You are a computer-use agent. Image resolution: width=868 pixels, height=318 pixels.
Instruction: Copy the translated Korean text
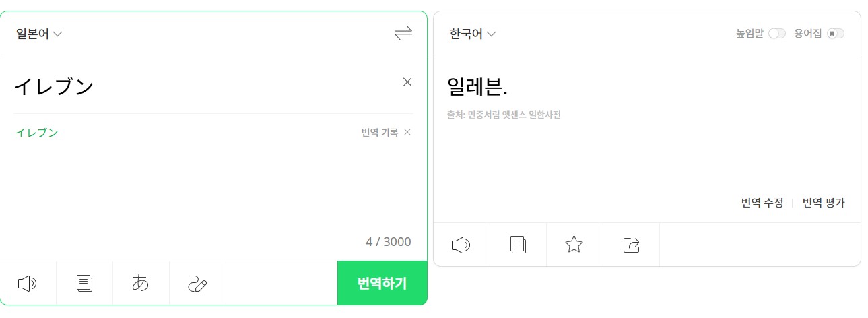518,245
